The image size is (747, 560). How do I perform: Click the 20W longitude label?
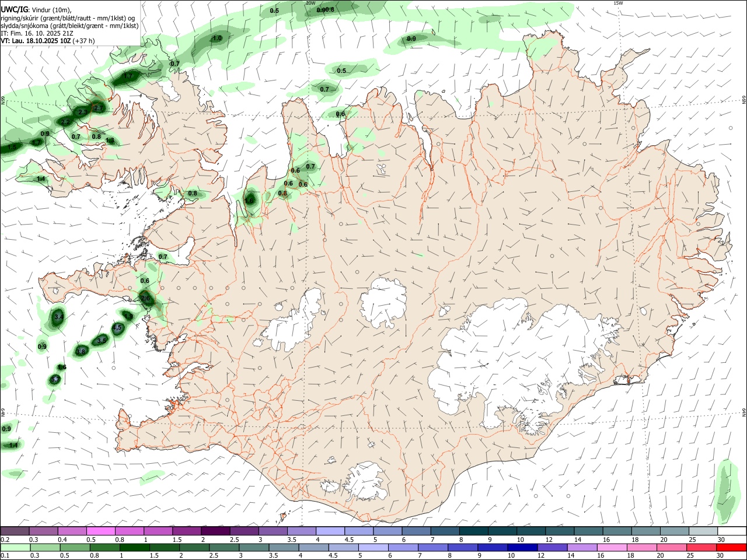coord(310,3)
